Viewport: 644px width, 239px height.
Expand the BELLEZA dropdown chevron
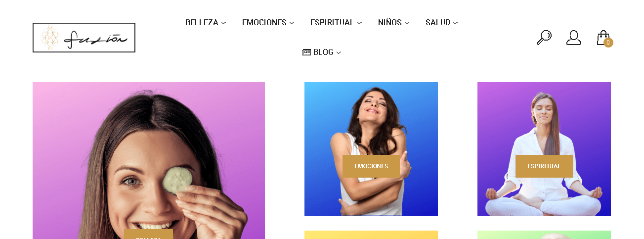pyautogui.click(x=223, y=23)
